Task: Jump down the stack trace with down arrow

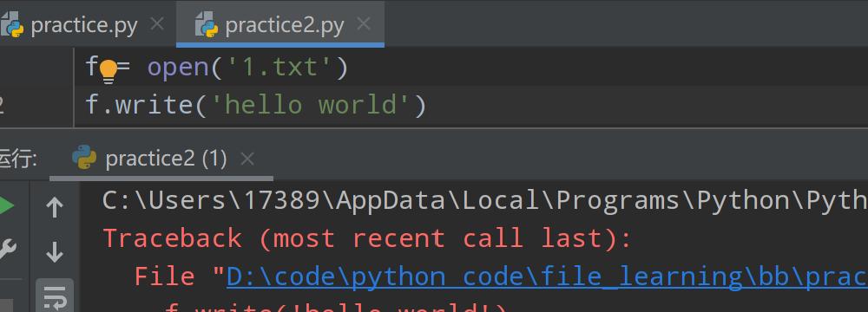Action: coord(54,252)
